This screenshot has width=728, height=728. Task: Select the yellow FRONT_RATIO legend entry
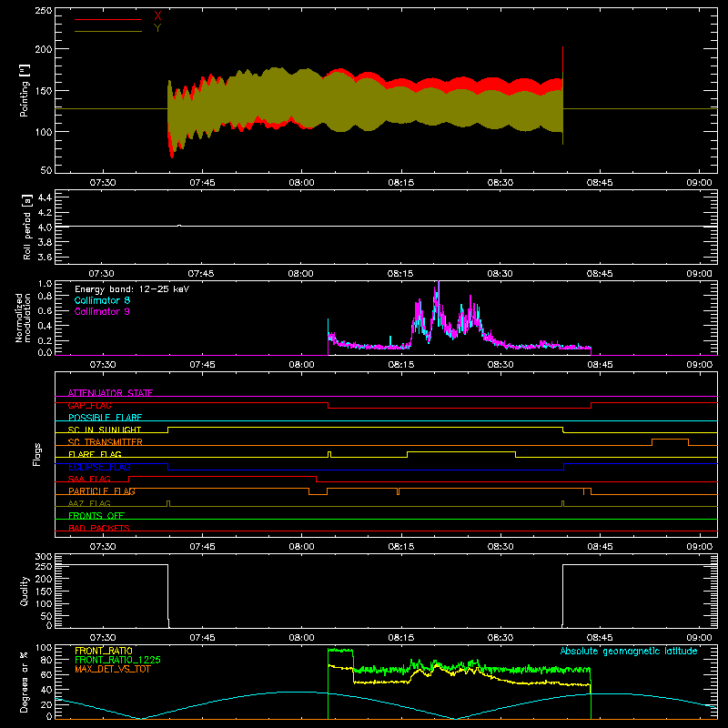[x=104, y=651]
